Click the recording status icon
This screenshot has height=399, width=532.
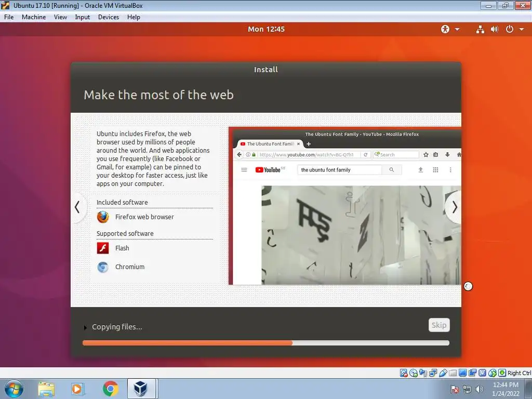tap(472, 373)
